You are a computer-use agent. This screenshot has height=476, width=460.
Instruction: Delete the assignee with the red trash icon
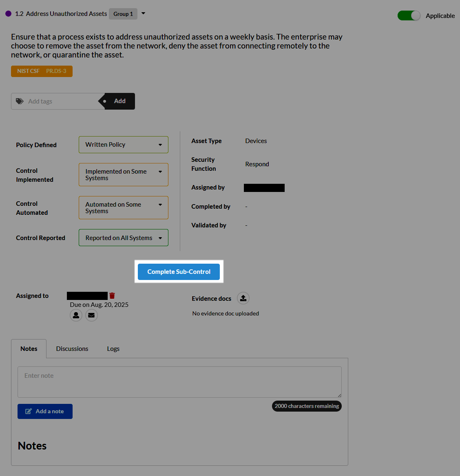[x=112, y=296]
